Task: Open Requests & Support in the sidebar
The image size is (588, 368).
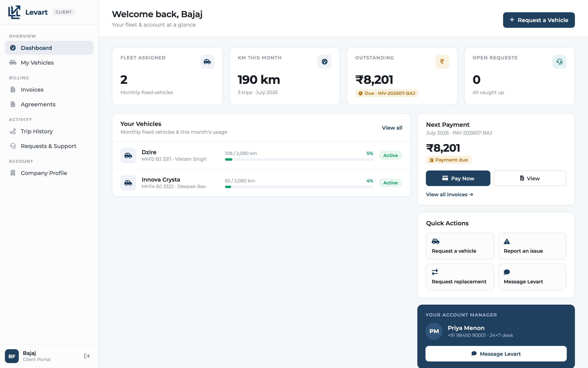Action: pyautogui.click(x=49, y=146)
